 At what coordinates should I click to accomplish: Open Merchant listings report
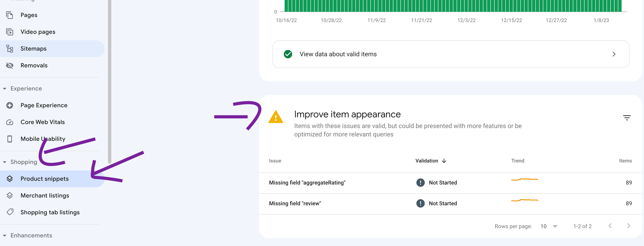52,196
